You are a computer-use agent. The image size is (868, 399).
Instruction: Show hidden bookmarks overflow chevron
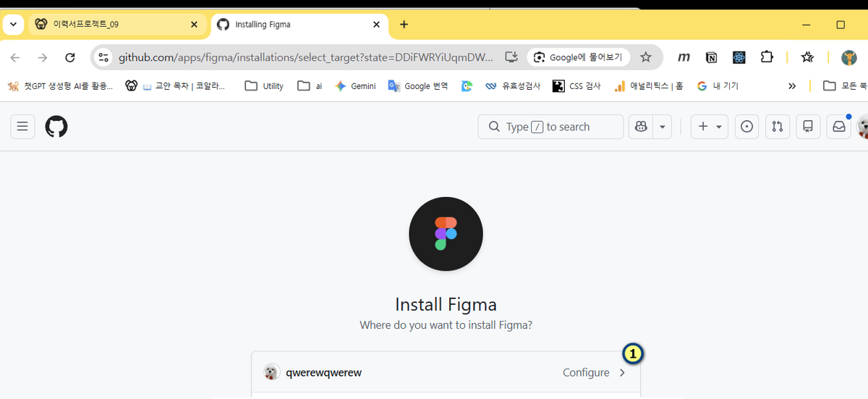click(x=792, y=86)
